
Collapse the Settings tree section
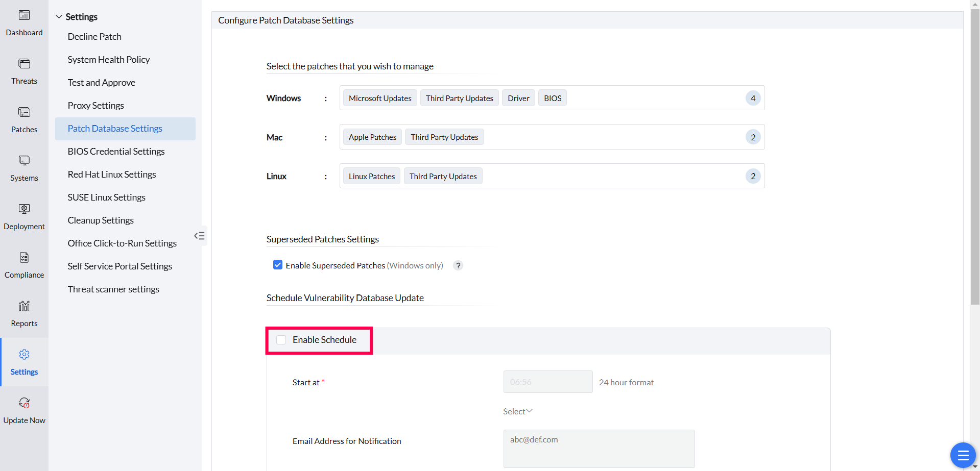tap(59, 17)
